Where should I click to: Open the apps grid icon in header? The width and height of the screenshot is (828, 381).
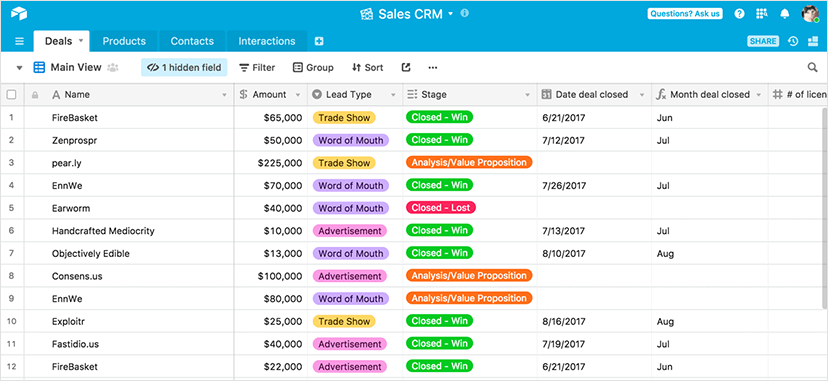(762, 14)
